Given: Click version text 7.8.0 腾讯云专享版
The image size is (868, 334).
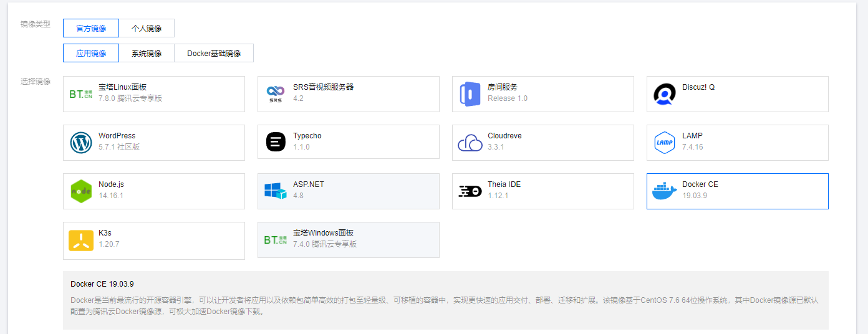Looking at the screenshot, I should (130, 98).
